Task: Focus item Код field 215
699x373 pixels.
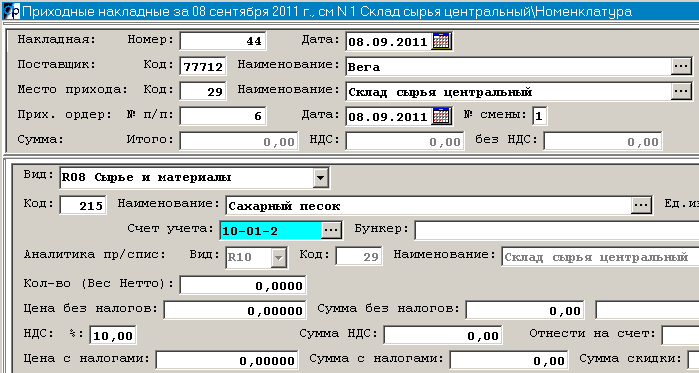Action: 83,205
